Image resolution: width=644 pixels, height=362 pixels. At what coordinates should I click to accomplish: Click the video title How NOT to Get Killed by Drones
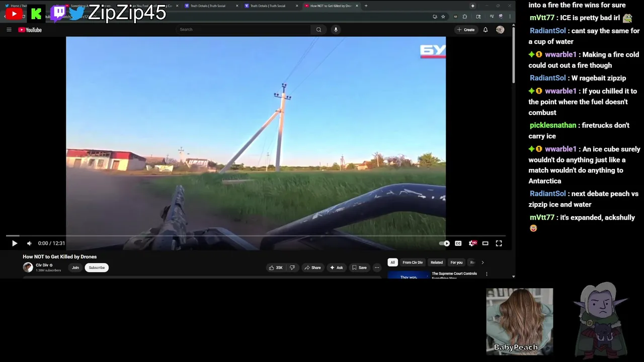(x=59, y=257)
